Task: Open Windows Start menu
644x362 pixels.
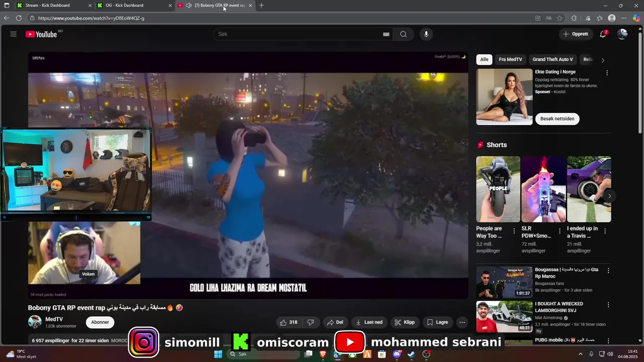Action: [x=218, y=354]
